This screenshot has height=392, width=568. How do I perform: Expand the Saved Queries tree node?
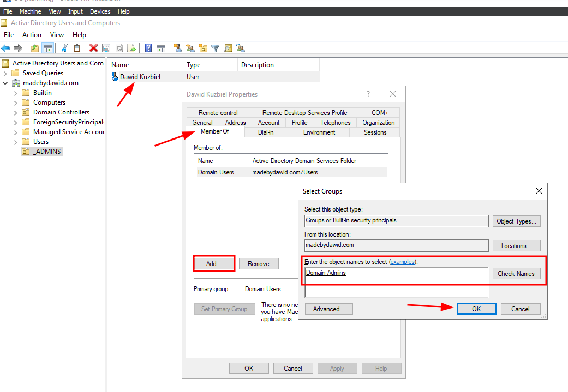(x=5, y=73)
